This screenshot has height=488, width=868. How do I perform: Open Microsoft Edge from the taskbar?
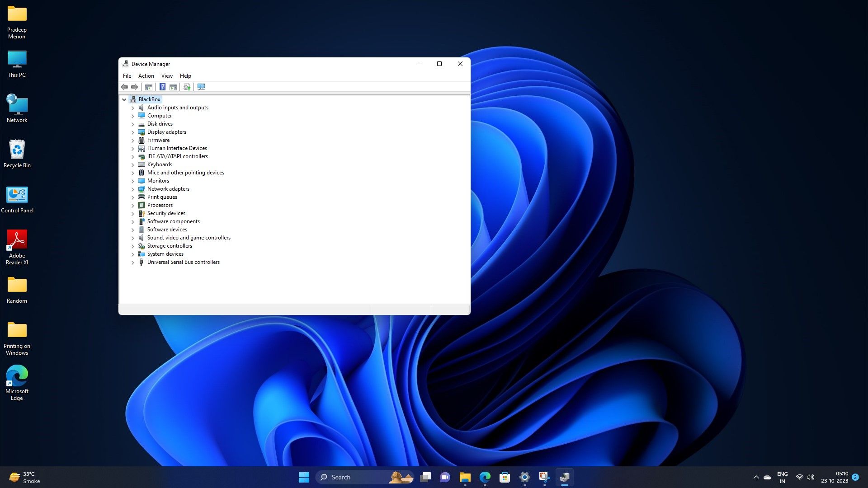pos(484,477)
